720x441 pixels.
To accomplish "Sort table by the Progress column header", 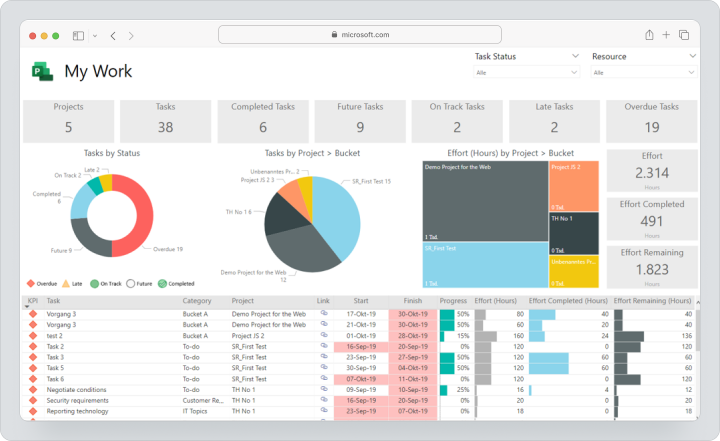I will click(453, 300).
